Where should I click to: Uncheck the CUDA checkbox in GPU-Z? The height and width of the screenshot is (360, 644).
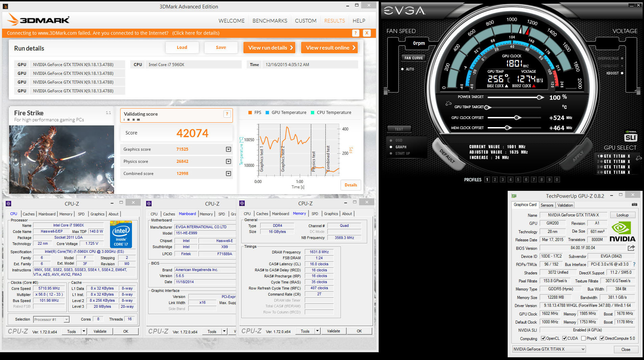click(564, 338)
